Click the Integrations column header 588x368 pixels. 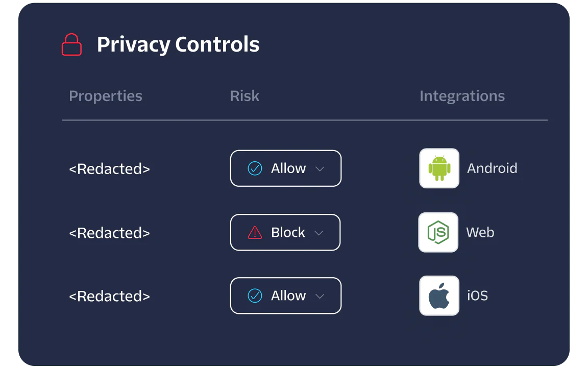point(462,96)
